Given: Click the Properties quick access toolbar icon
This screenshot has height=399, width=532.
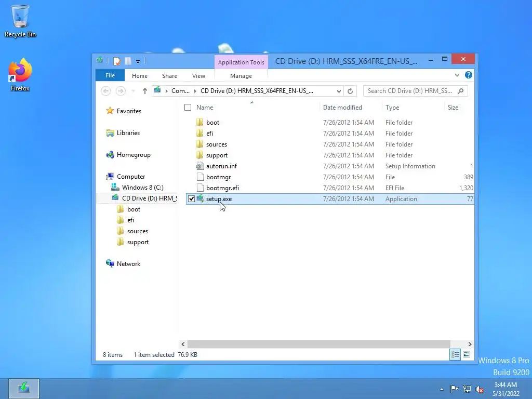Looking at the screenshot, I should [x=116, y=61].
